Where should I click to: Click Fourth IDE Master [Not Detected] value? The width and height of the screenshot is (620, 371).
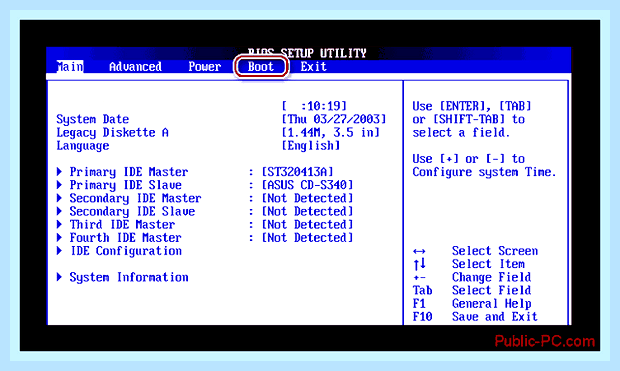(x=307, y=238)
